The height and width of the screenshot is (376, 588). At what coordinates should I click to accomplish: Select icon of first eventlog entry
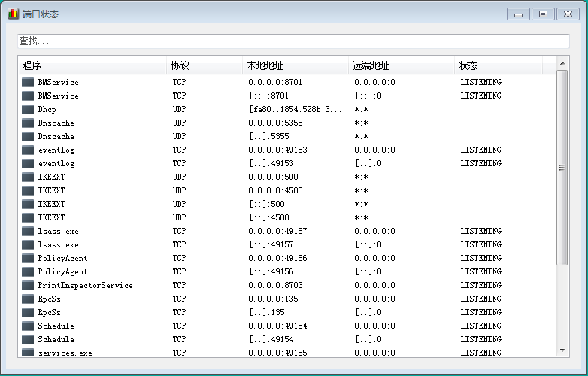[28, 150]
